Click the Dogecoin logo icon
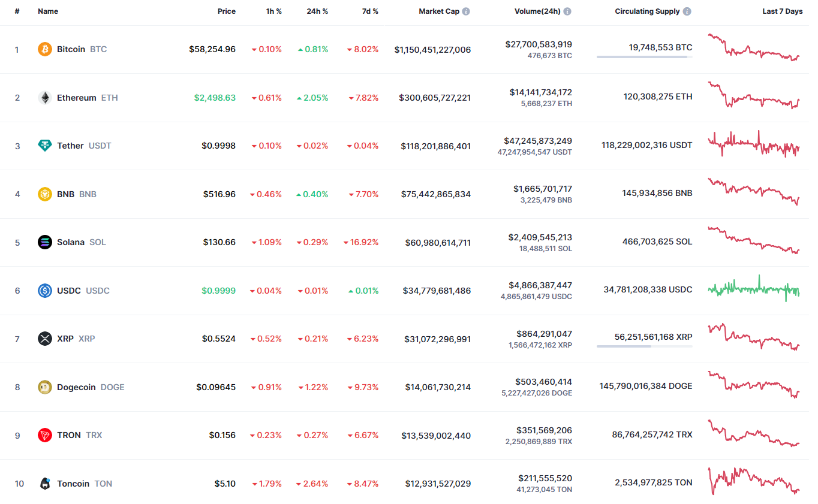The height and width of the screenshot is (504, 818). tap(45, 387)
